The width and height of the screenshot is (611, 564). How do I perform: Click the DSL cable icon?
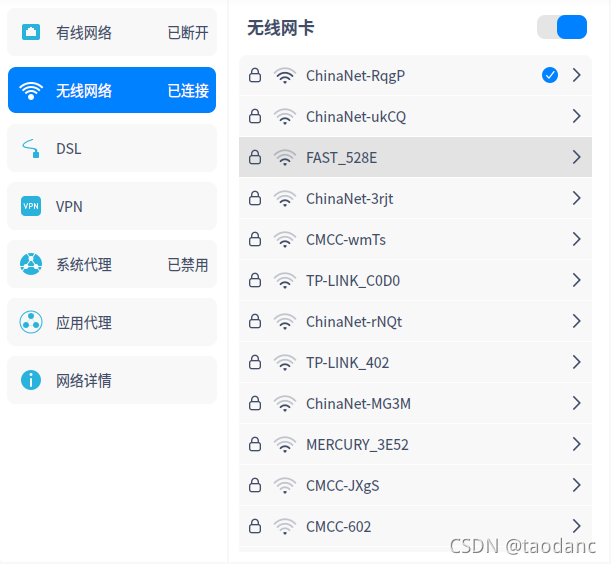tap(31, 148)
